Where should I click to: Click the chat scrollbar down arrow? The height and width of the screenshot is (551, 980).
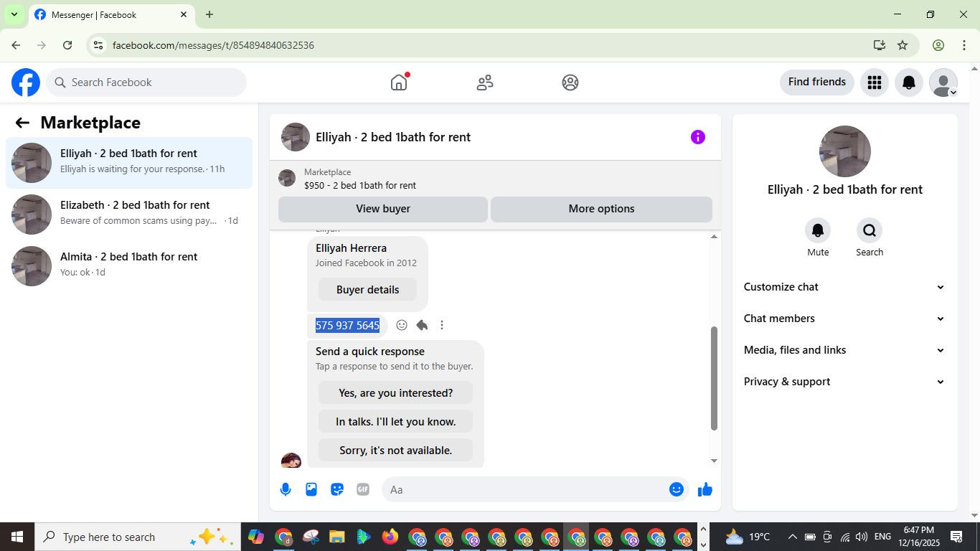pyautogui.click(x=714, y=461)
